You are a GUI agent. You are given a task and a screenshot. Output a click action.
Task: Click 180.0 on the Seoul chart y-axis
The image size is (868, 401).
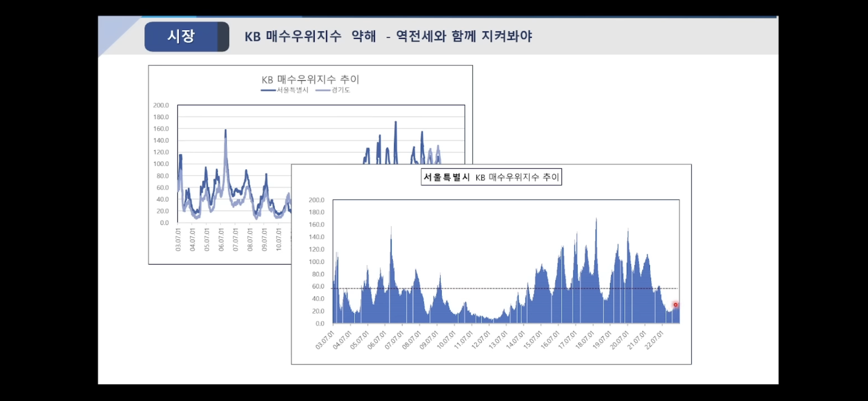tap(316, 212)
